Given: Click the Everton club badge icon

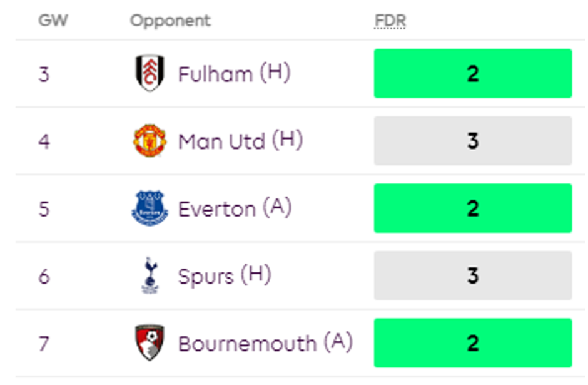Looking at the screenshot, I should point(150,208).
